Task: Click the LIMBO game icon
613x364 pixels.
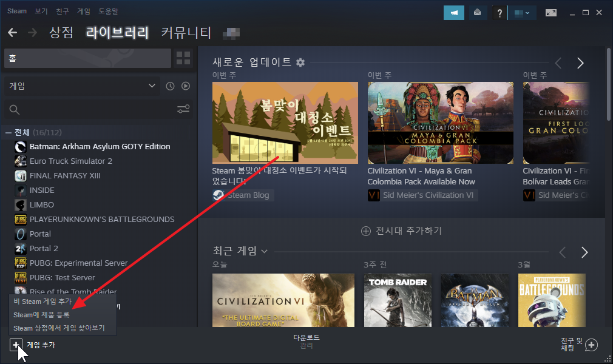Action: 20,205
